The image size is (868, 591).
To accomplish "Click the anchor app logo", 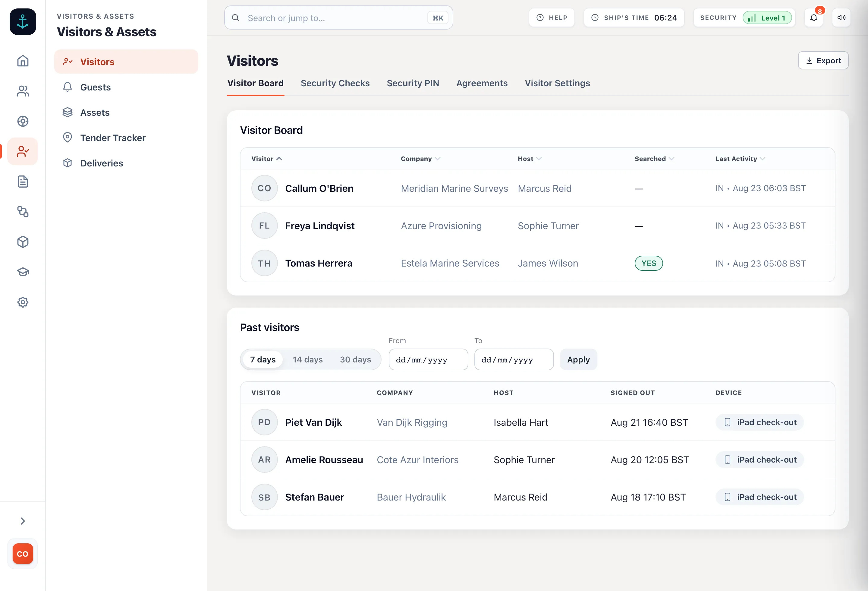I will pyautogui.click(x=23, y=22).
